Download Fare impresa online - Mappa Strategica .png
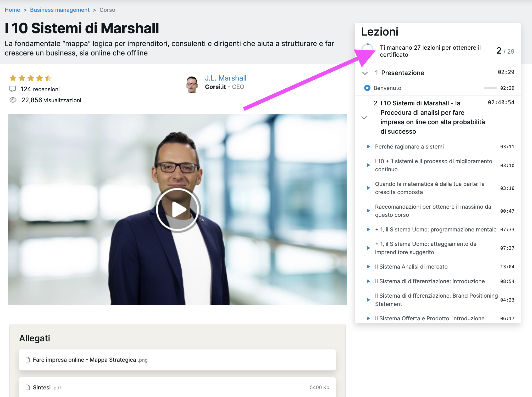Viewport: 532px width, 397px height. (x=178, y=360)
